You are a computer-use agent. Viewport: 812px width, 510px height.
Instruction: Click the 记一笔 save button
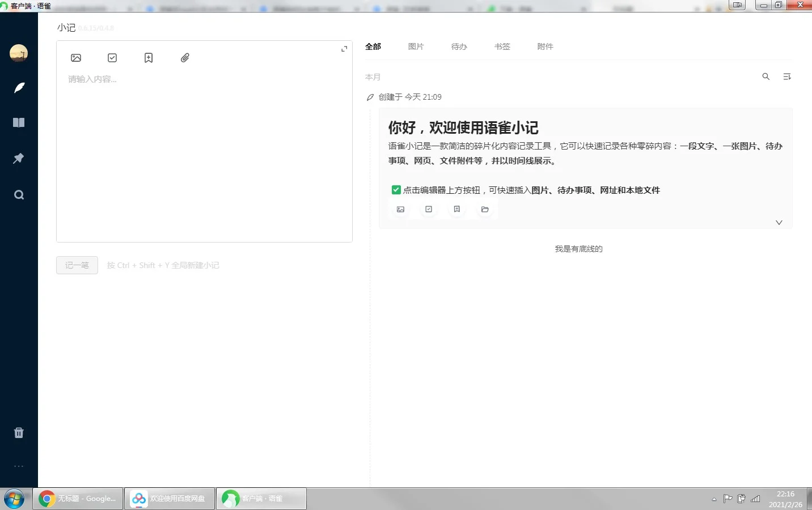click(x=77, y=265)
